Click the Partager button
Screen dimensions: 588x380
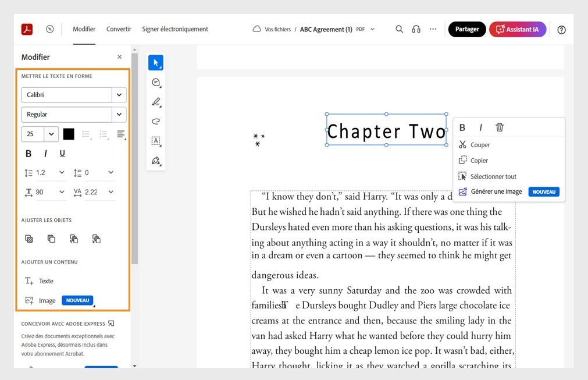467,29
